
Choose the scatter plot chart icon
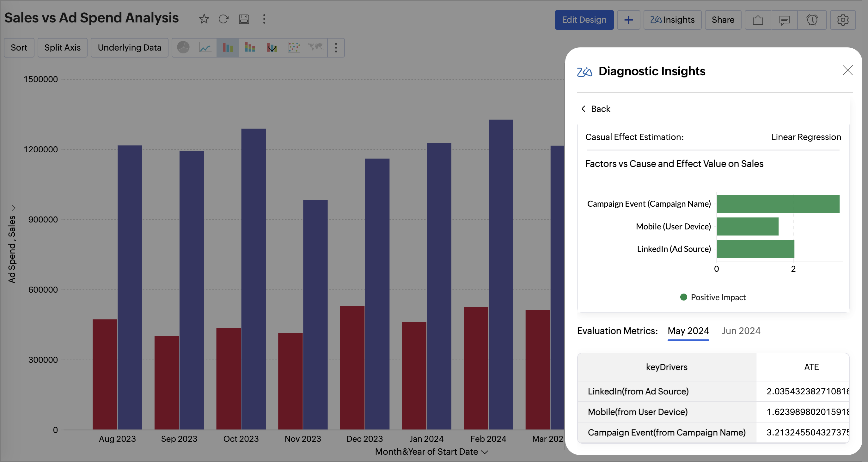[293, 47]
